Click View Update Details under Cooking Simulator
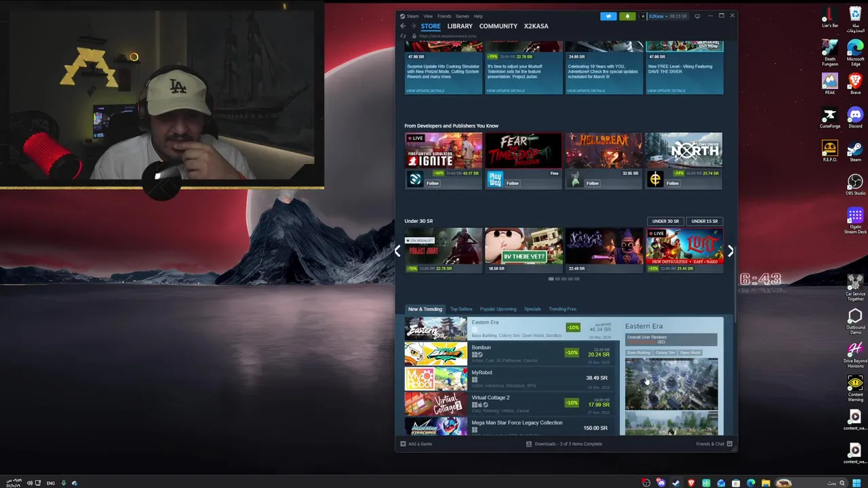 point(425,91)
